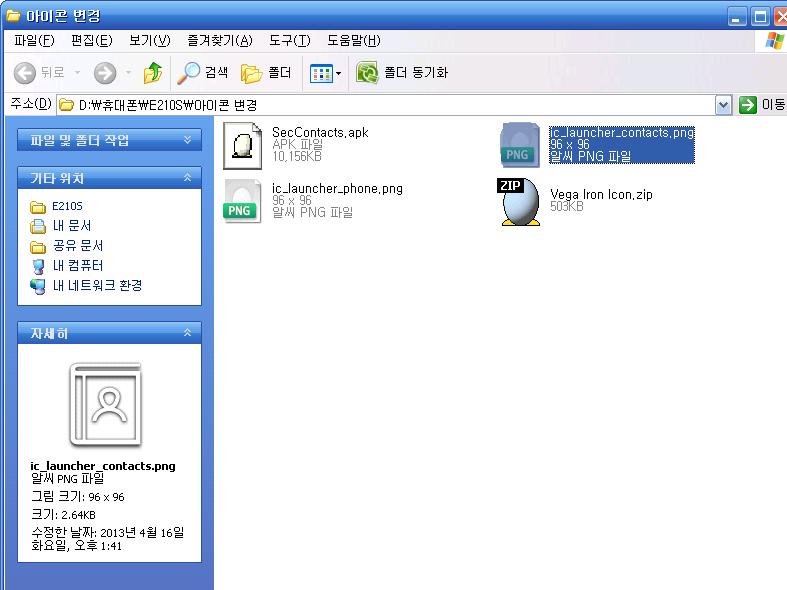
Task: Click the address bar path field
Action: pyautogui.click(x=390, y=105)
